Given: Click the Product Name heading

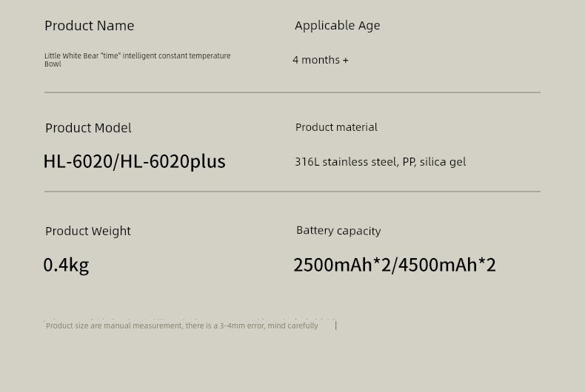Looking at the screenshot, I should coord(89,26).
